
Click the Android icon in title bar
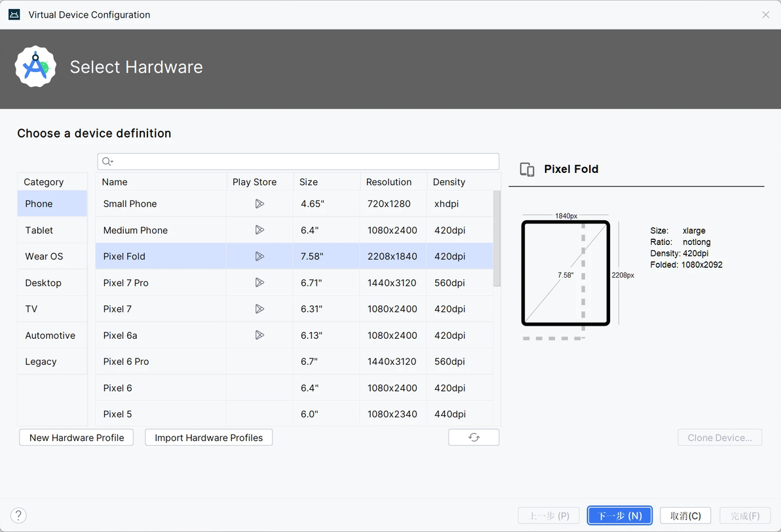(x=14, y=14)
